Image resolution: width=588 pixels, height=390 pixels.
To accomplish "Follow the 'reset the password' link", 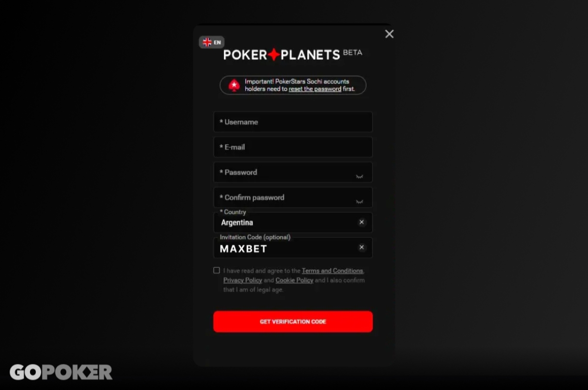I will [x=315, y=89].
